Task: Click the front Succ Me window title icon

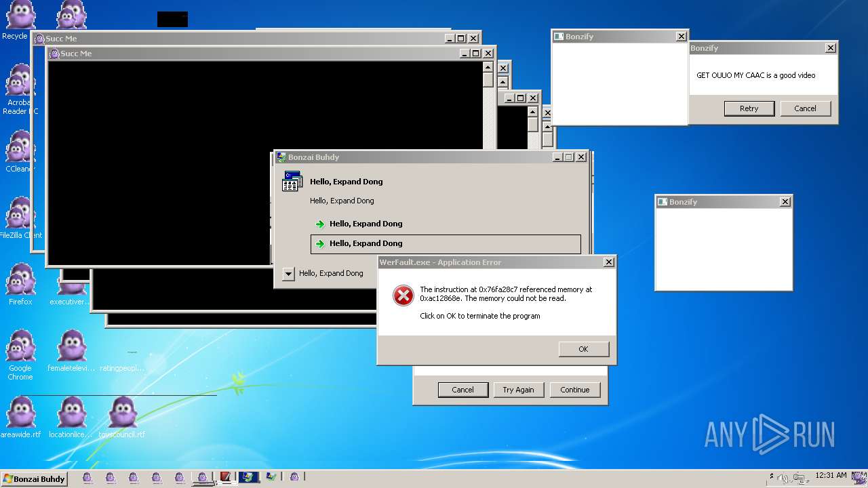Action: [55, 54]
